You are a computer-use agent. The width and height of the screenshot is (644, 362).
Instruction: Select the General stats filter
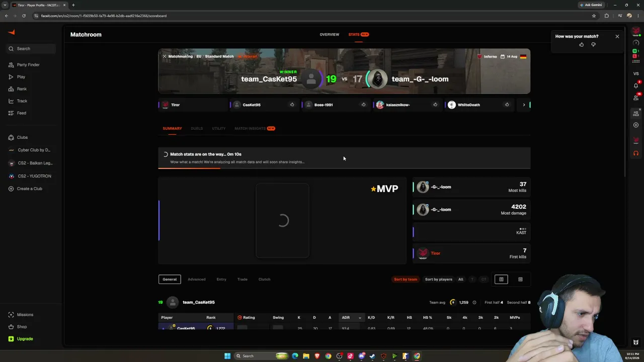pos(170,279)
